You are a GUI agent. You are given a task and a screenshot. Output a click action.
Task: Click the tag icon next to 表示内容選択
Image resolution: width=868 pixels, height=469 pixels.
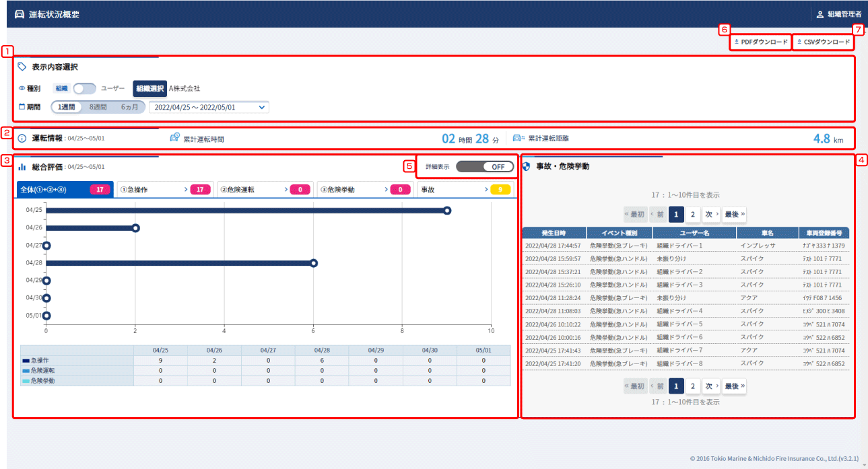click(22, 67)
